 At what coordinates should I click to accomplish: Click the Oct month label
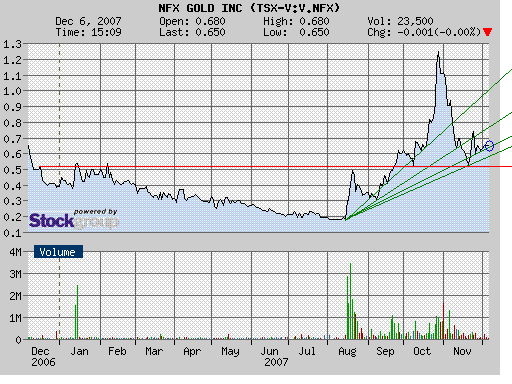[422, 351]
